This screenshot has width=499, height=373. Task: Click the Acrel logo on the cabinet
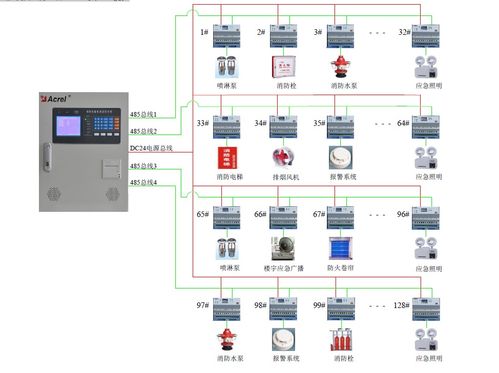54,99
